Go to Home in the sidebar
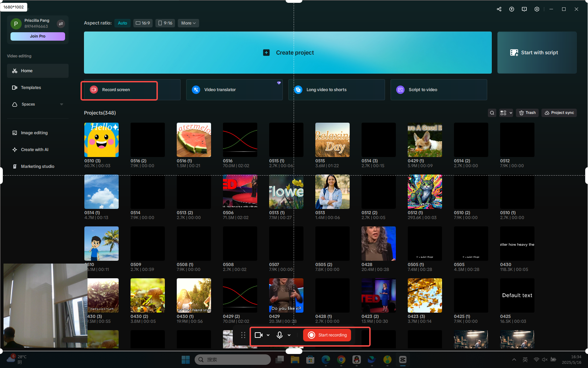The height and width of the screenshot is (368, 588). point(27,70)
